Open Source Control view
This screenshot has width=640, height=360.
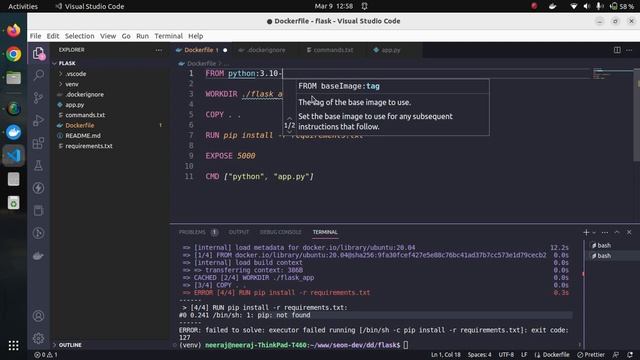[x=38, y=98]
